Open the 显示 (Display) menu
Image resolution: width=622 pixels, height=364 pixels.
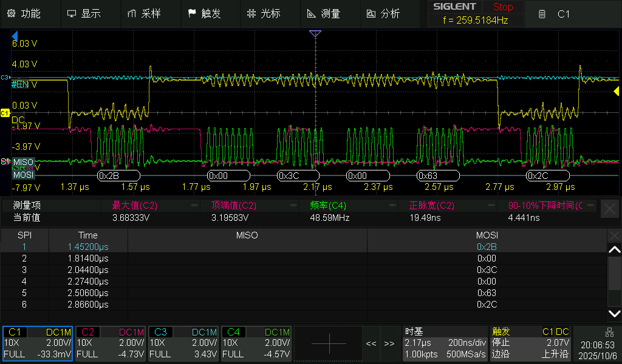click(x=84, y=13)
